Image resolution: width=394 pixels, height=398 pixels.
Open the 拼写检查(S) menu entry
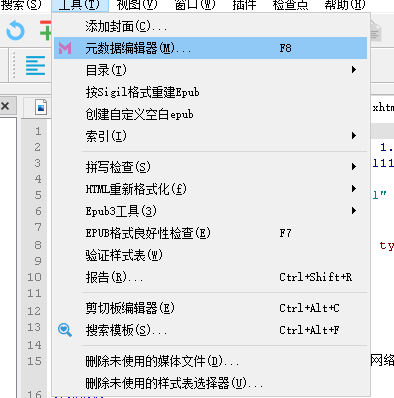[x=210, y=167]
